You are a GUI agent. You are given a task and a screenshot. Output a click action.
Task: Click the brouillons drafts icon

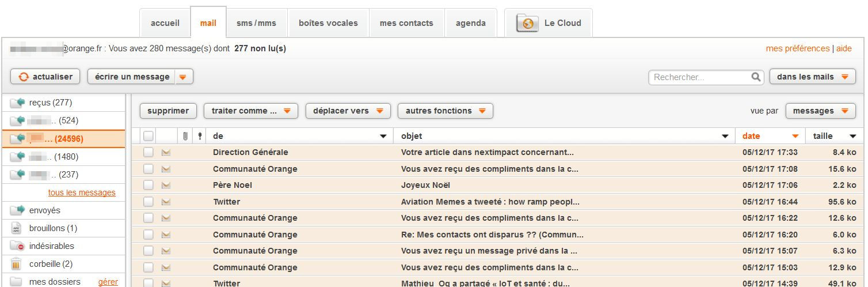(17, 228)
